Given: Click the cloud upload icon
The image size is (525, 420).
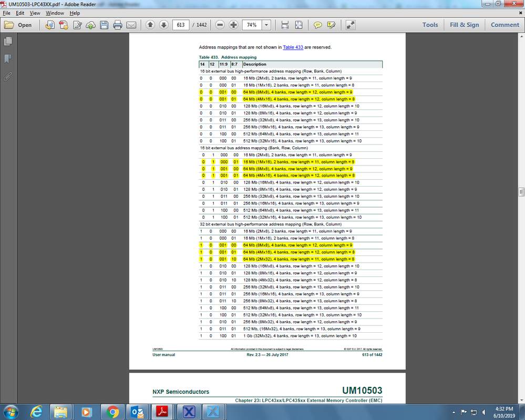Looking at the screenshot, I should (x=91, y=25).
